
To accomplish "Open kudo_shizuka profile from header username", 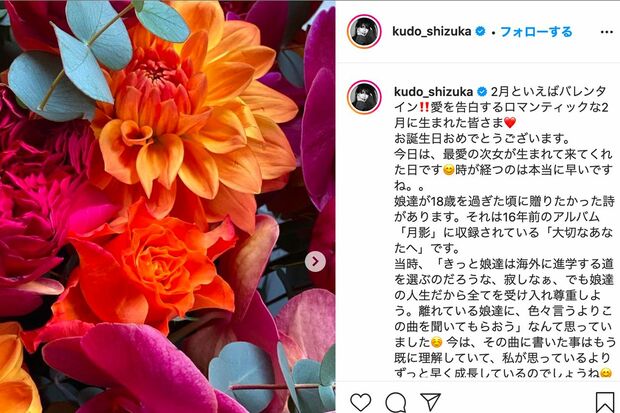I will point(431,32).
